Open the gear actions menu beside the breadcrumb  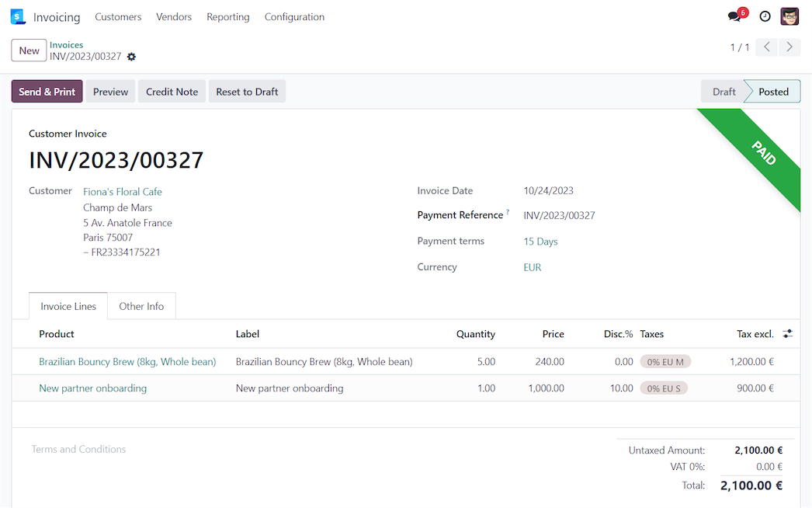pos(130,57)
